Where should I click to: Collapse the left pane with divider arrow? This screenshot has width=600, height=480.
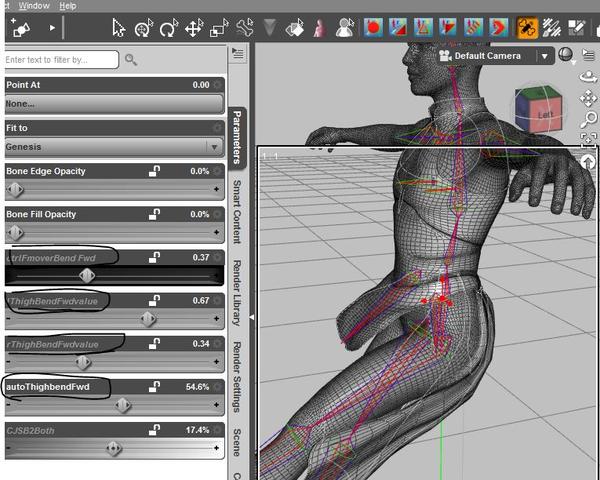click(x=252, y=317)
